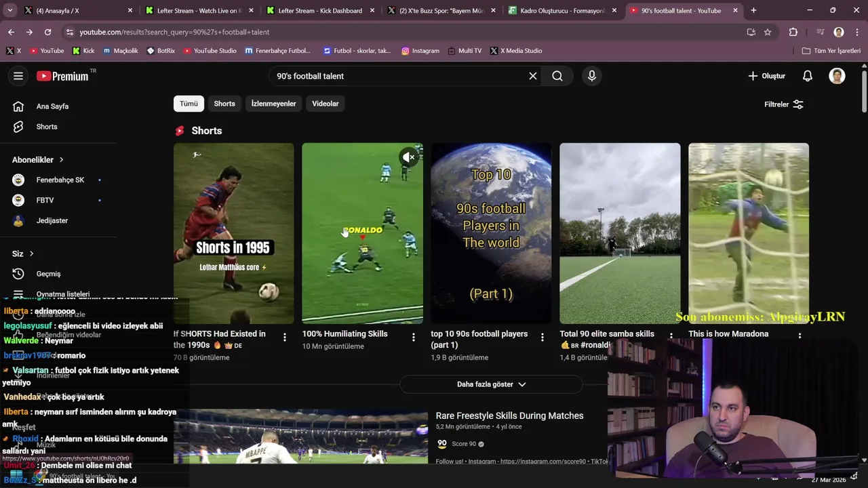Expand Daha fazla göster for more shorts

point(491,384)
